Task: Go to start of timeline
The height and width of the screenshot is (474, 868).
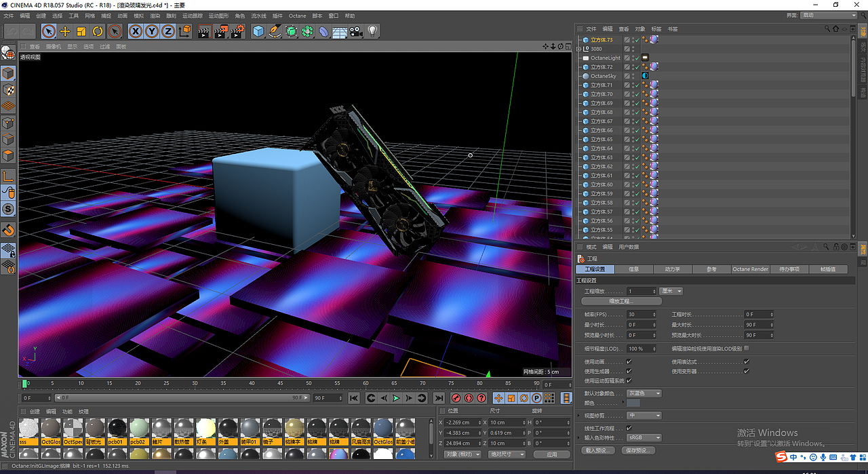Action: click(x=354, y=398)
